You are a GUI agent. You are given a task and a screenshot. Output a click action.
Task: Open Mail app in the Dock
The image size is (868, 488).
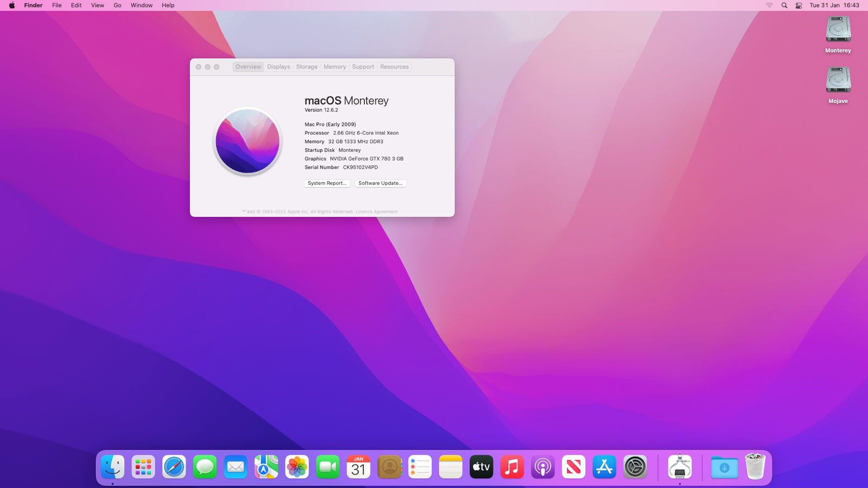click(x=235, y=467)
